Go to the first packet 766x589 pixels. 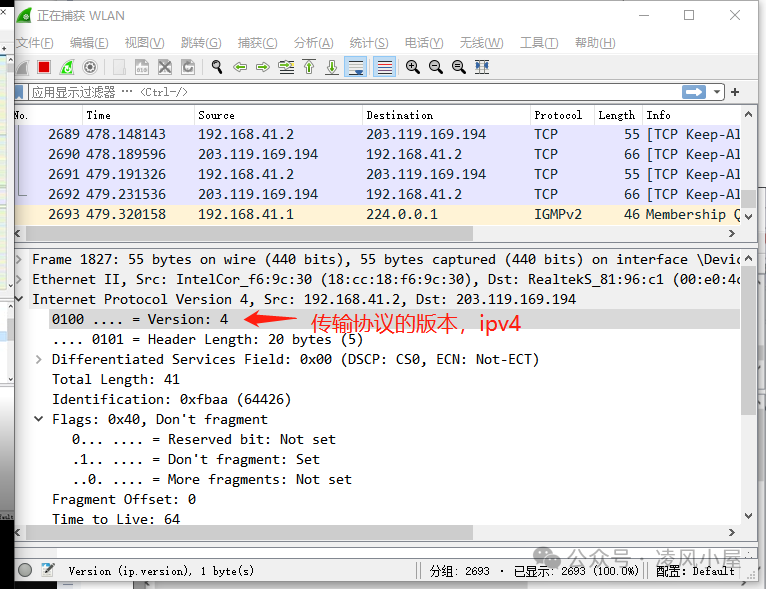pyautogui.click(x=309, y=67)
